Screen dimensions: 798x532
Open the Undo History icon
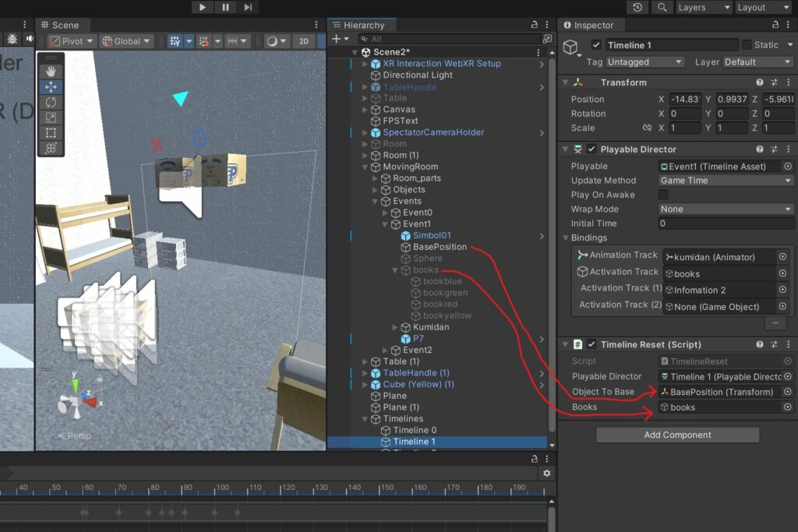(637, 7)
